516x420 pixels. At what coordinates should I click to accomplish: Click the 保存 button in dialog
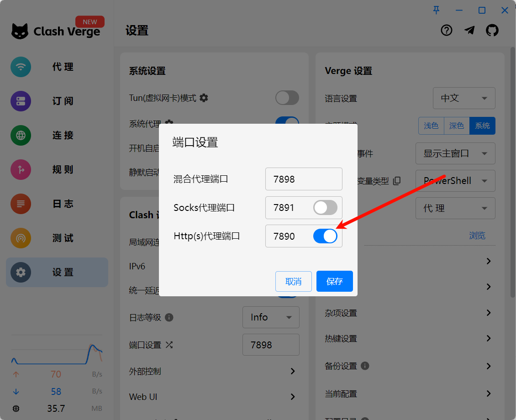[334, 281]
